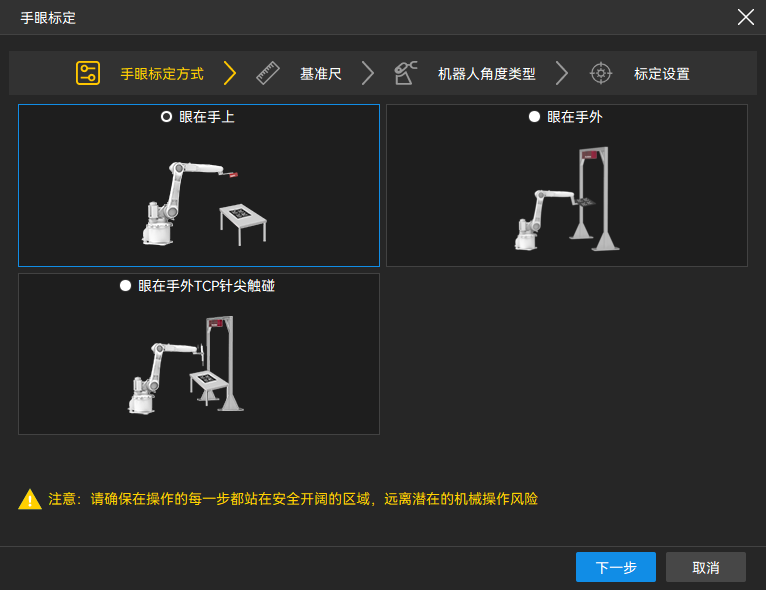Click the chevron arrow after 基准尺
766x590 pixels.
[368, 73]
